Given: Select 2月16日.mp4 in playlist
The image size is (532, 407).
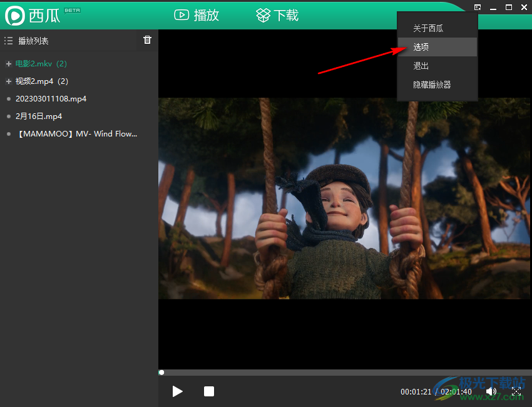Looking at the screenshot, I should pyautogui.click(x=39, y=116).
